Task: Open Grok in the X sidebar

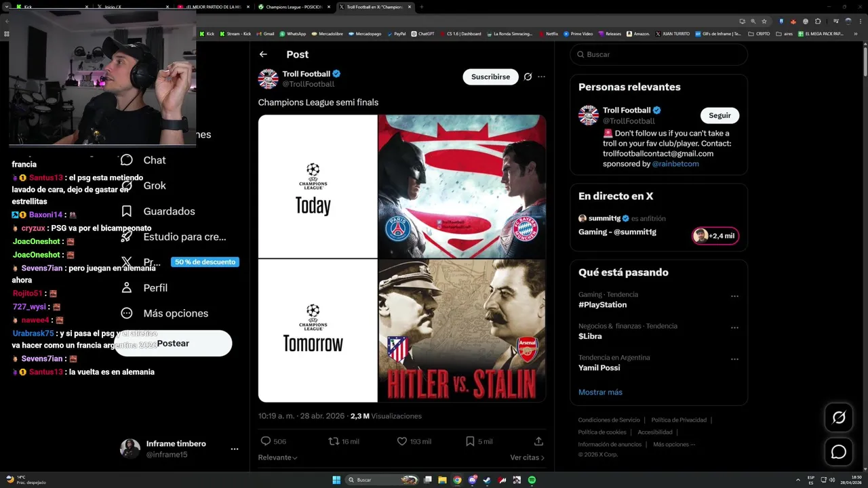Action: coord(142,186)
